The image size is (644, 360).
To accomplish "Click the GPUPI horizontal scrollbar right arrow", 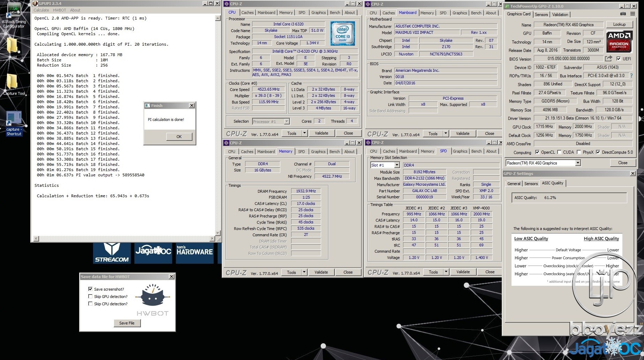I will click(x=212, y=239).
